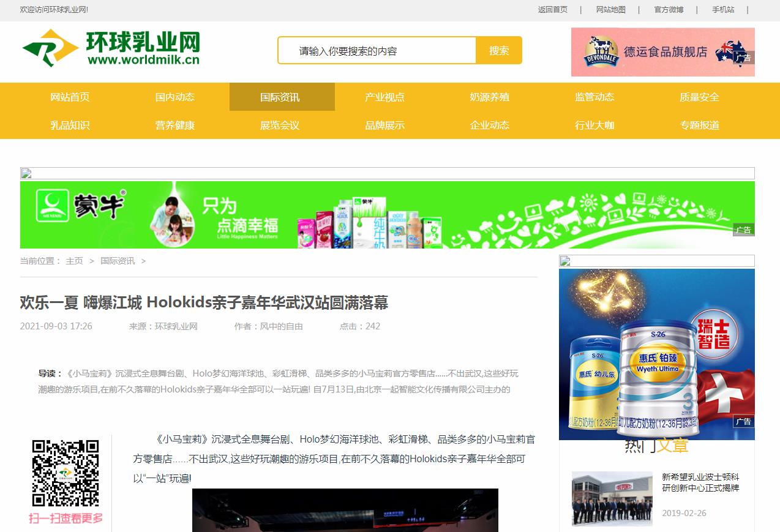780x532 pixels.
Task: Click the QR code image
Action: (x=66, y=473)
